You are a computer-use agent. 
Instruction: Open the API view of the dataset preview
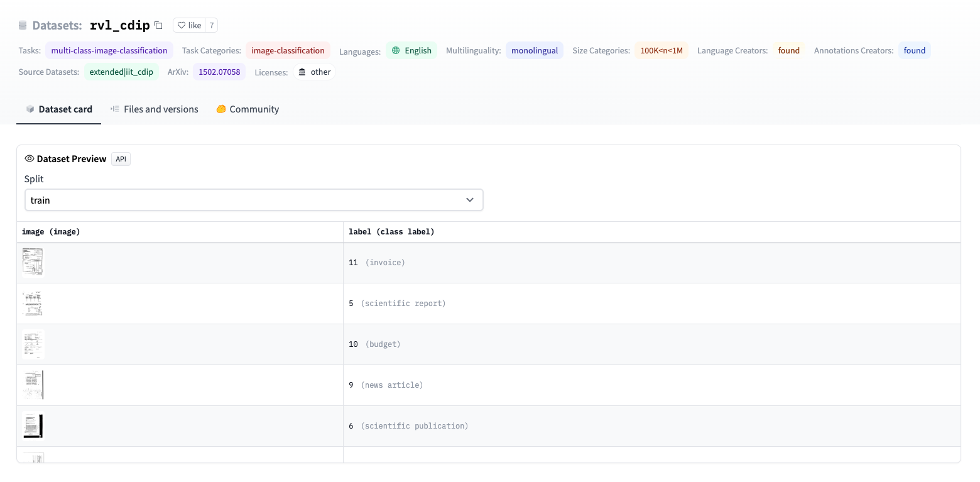(121, 158)
